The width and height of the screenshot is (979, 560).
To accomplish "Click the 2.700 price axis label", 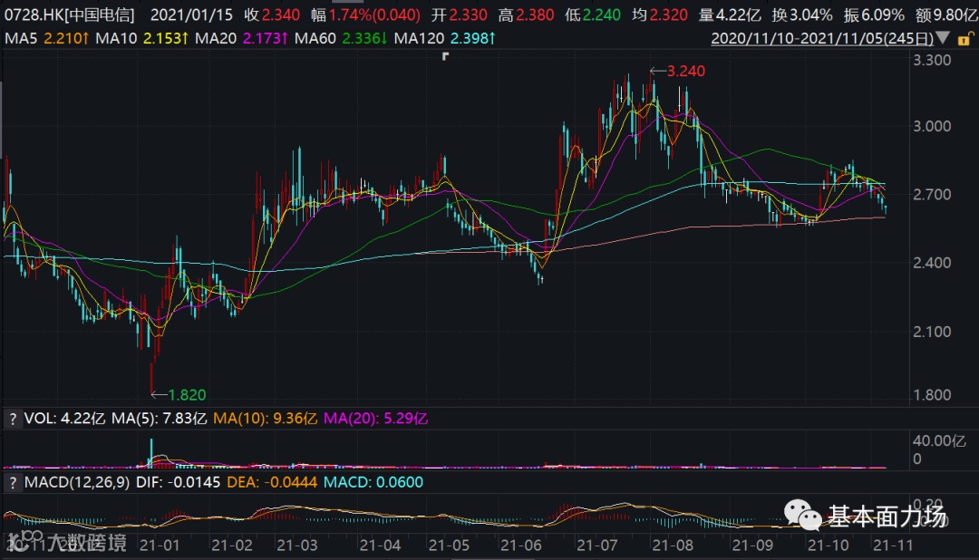I will (932, 194).
